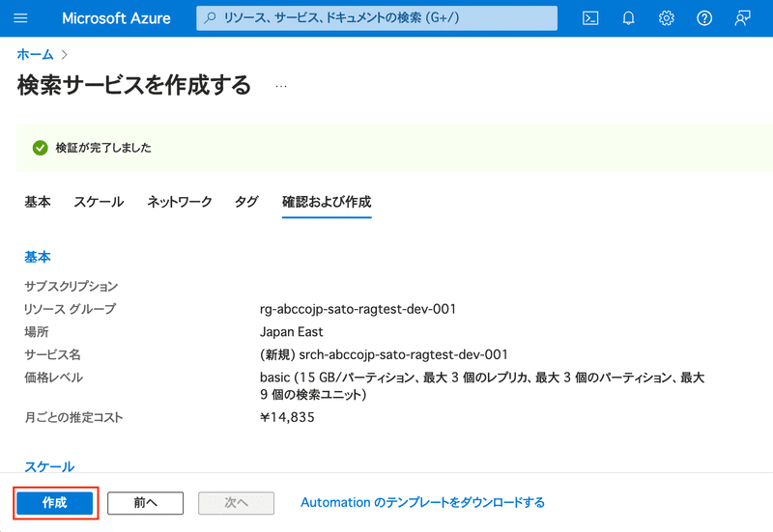The image size is (773, 532).
Task: Click the サブスクリプション label
Action: point(72,286)
